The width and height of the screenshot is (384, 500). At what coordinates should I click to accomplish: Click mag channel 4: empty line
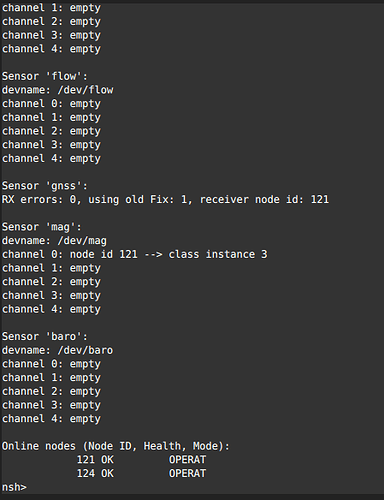pos(51,309)
